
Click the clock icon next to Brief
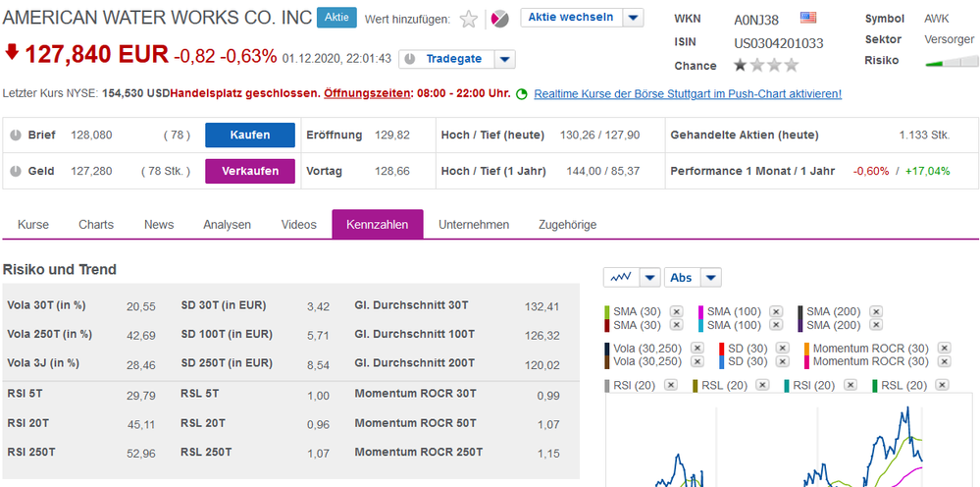pyautogui.click(x=15, y=135)
